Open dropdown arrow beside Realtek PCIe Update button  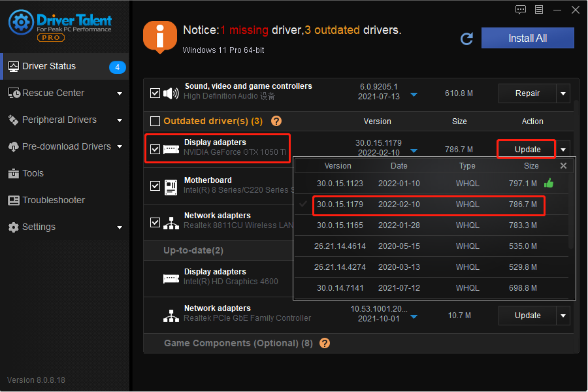(x=563, y=316)
